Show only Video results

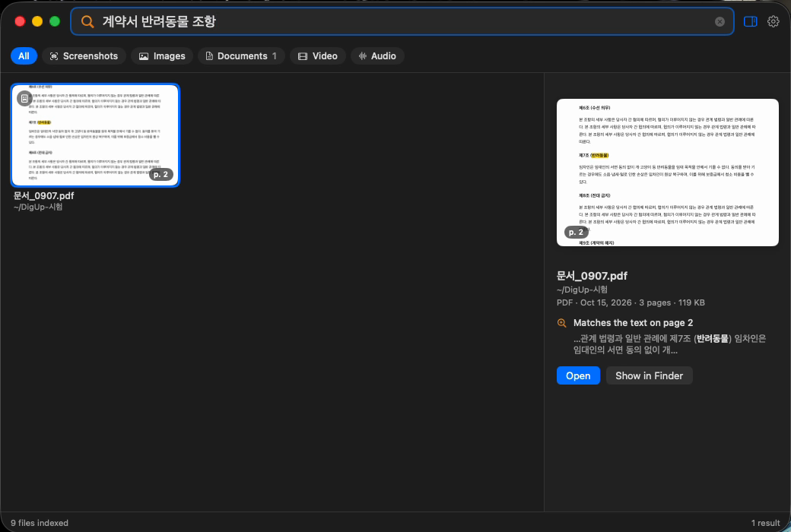click(317, 56)
